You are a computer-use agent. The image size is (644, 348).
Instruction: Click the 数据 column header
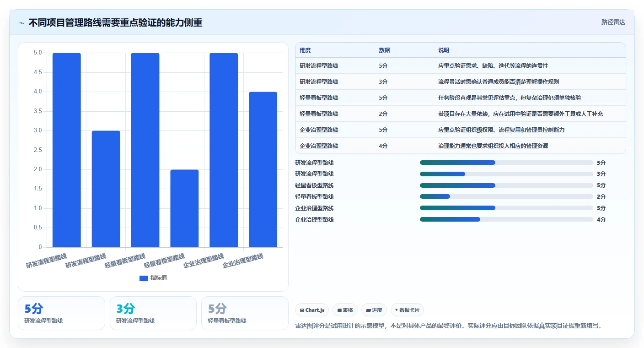point(385,50)
